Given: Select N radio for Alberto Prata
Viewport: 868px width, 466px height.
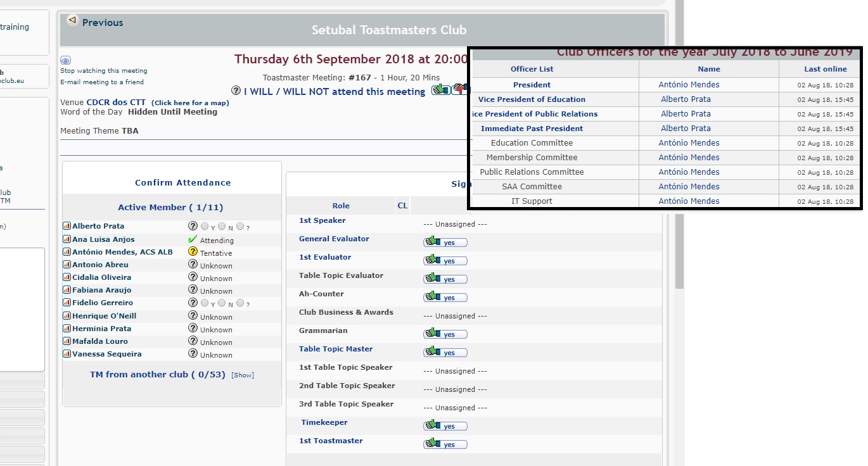Looking at the screenshot, I should (222, 226).
